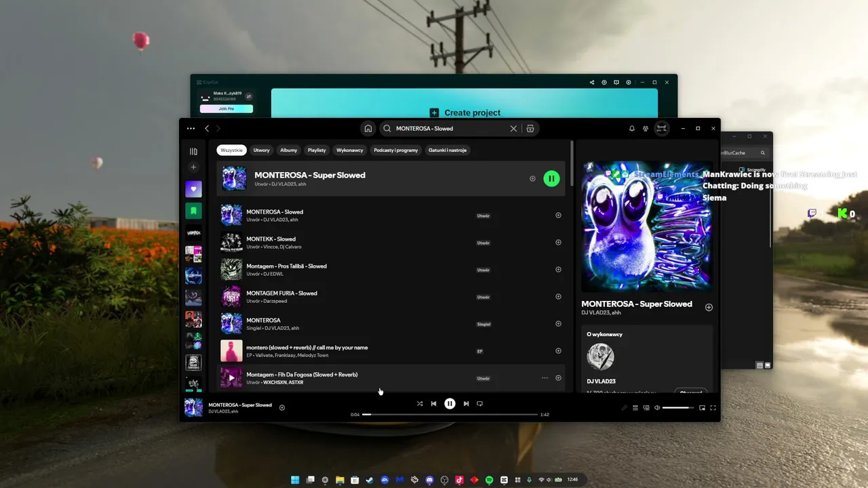Open the now-playing cover in the player bar

[x=193, y=407]
